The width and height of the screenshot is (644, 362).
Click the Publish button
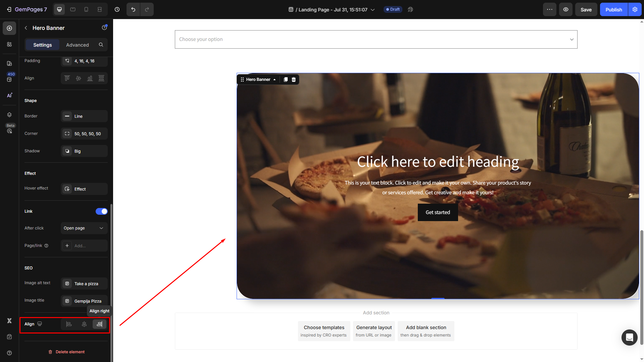pyautogui.click(x=613, y=9)
